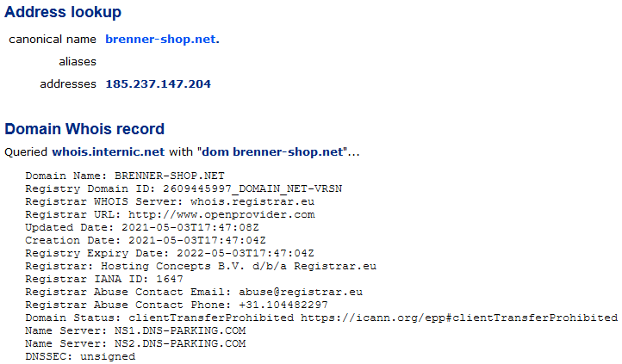622x364 pixels.
Task: Click the DNSSEC unsigned line
Action: [80, 356]
